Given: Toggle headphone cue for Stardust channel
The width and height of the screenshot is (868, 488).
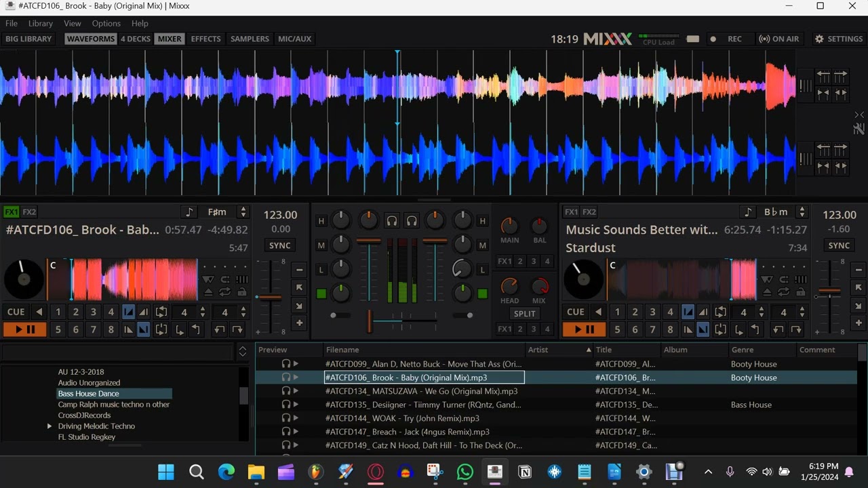Looking at the screenshot, I should coord(412,221).
